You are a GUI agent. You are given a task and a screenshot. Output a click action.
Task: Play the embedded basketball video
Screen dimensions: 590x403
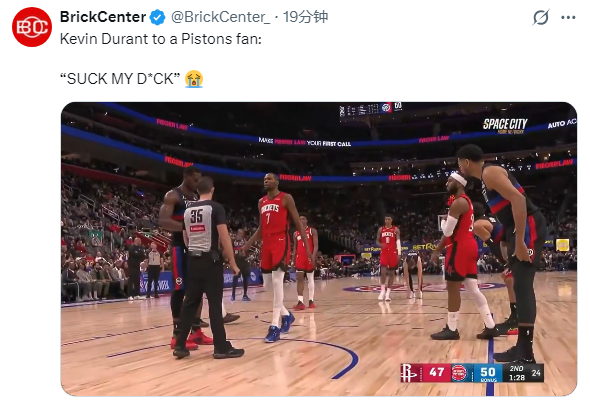click(319, 249)
